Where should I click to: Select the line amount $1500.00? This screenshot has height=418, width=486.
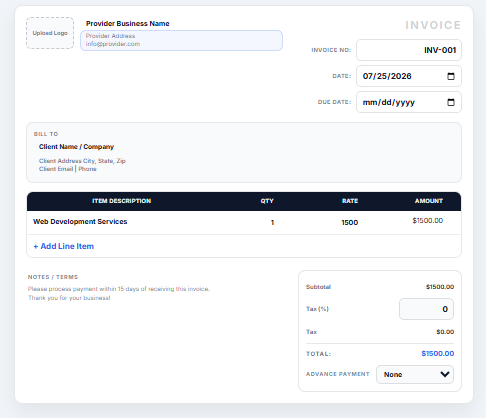pyautogui.click(x=428, y=221)
